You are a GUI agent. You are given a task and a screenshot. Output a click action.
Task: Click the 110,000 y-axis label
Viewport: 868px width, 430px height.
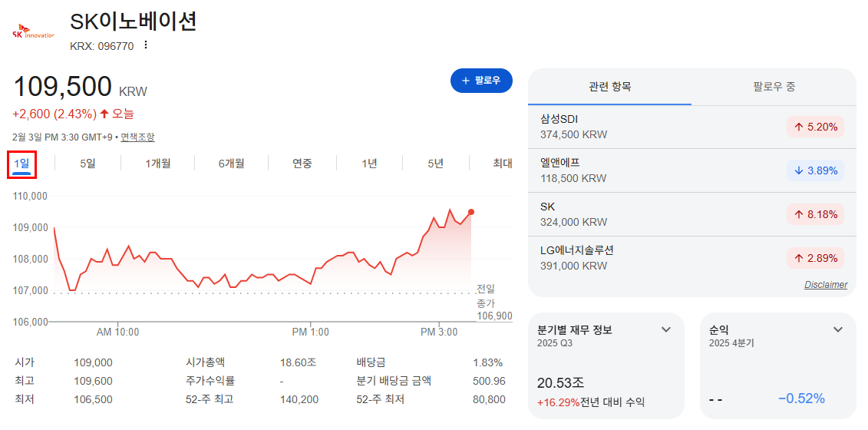click(29, 196)
